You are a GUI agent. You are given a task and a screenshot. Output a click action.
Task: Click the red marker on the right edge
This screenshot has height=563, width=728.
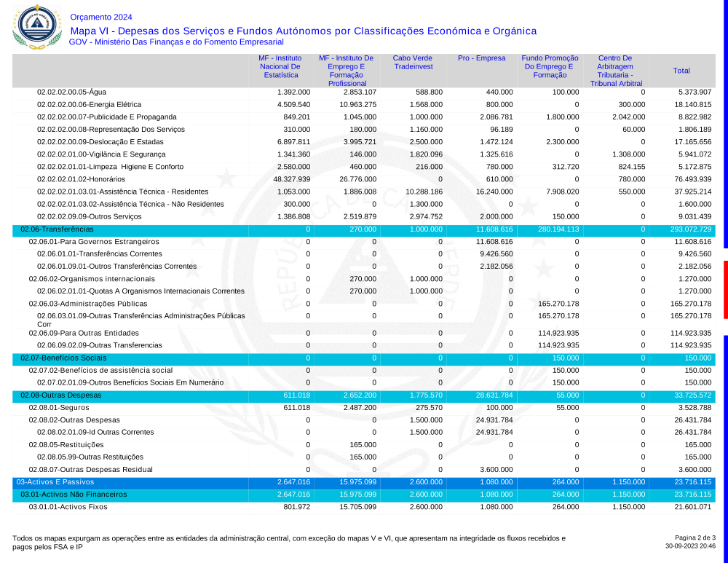tap(725, 289)
